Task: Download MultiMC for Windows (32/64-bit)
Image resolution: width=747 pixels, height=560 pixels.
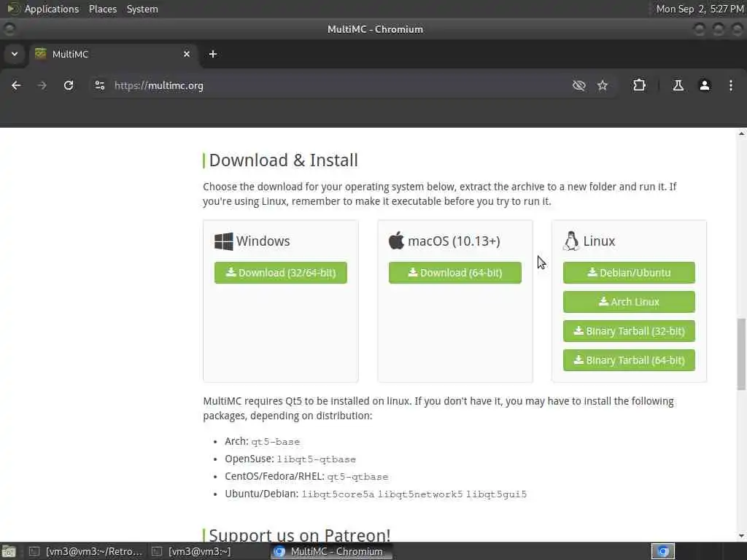Action: click(x=281, y=273)
